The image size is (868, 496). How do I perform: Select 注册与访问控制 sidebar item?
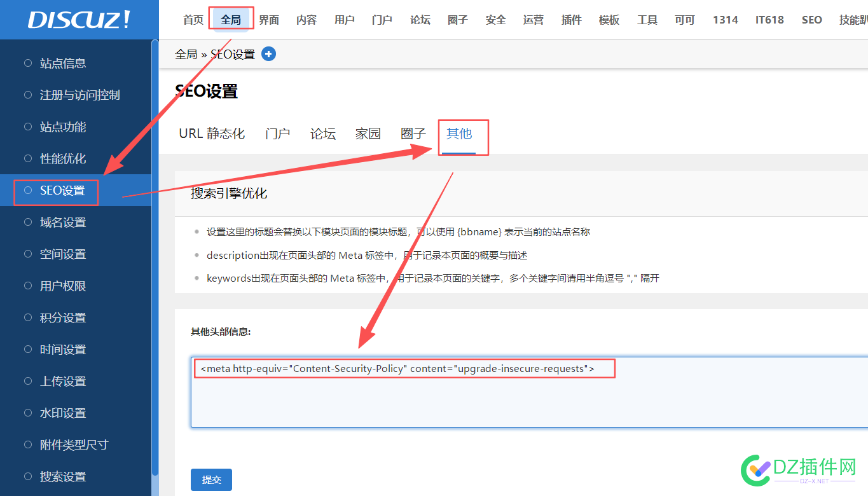(x=79, y=95)
